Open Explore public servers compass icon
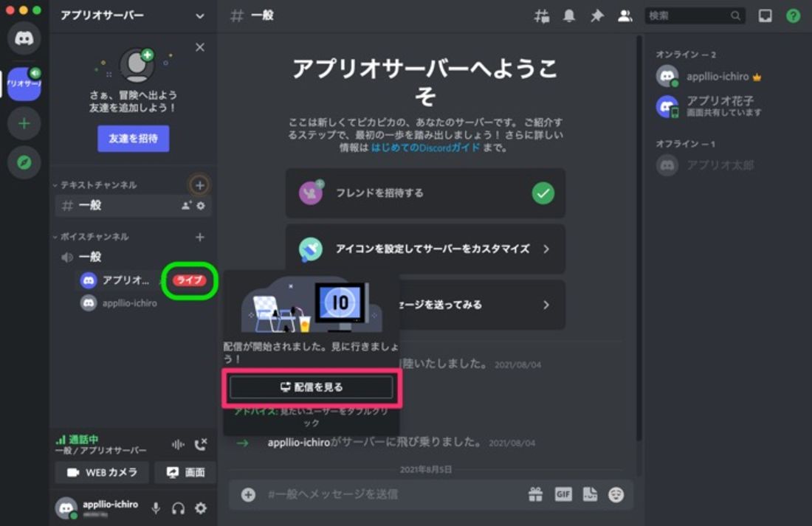Image resolution: width=812 pixels, height=526 pixels. pyautogui.click(x=24, y=162)
